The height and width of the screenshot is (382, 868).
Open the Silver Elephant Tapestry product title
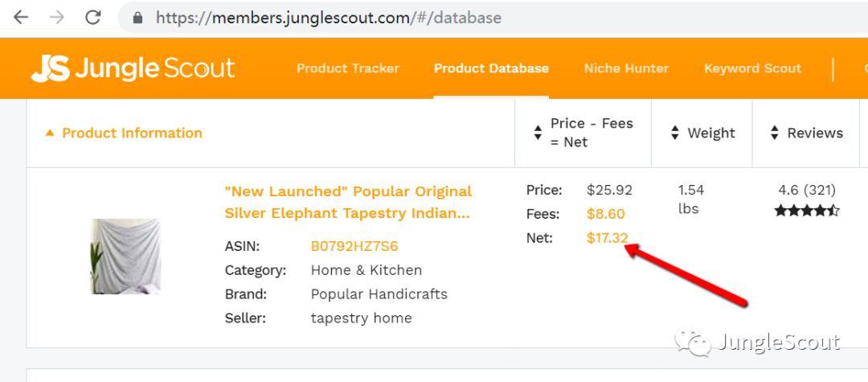click(x=348, y=203)
